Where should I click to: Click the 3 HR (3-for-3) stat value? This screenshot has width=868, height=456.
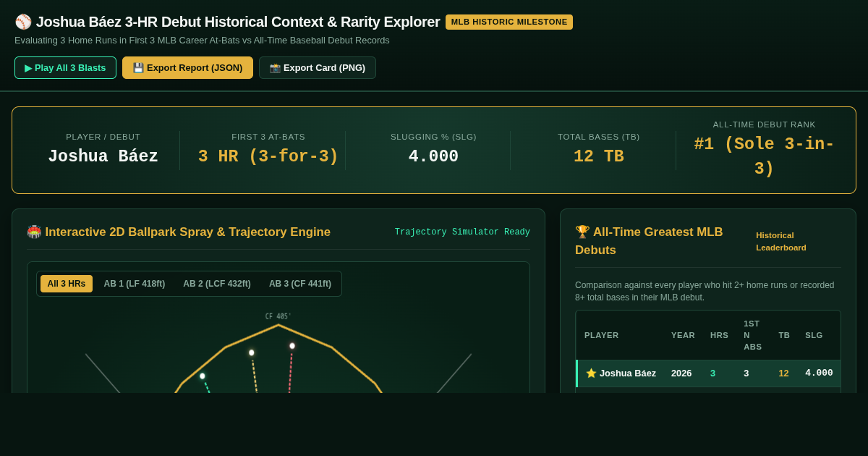(268, 157)
